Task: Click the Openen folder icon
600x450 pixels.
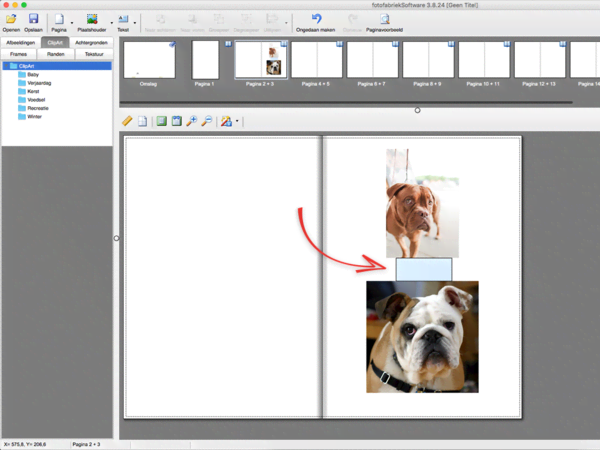Action: point(11,19)
